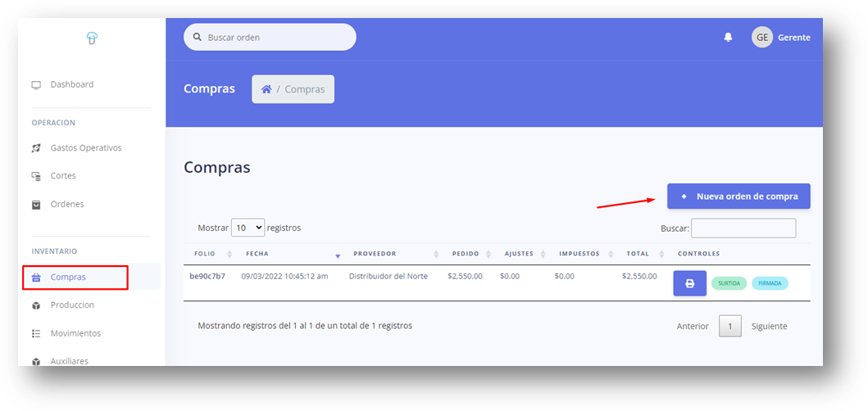Navigate to Movimientos
The height and width of the screenshot is (411, 868).
coord(75,333)
